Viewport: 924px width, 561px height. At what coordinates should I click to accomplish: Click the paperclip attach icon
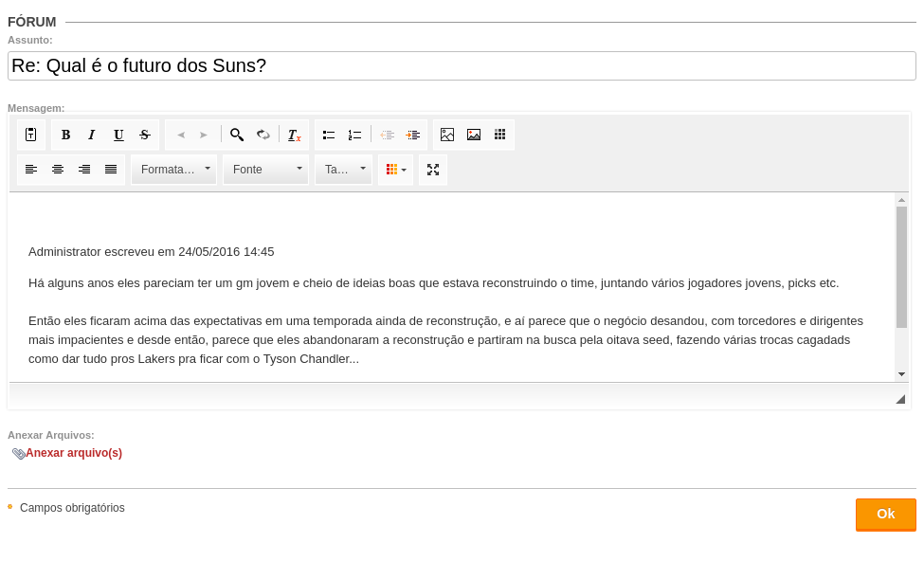[x=18, y=454]
